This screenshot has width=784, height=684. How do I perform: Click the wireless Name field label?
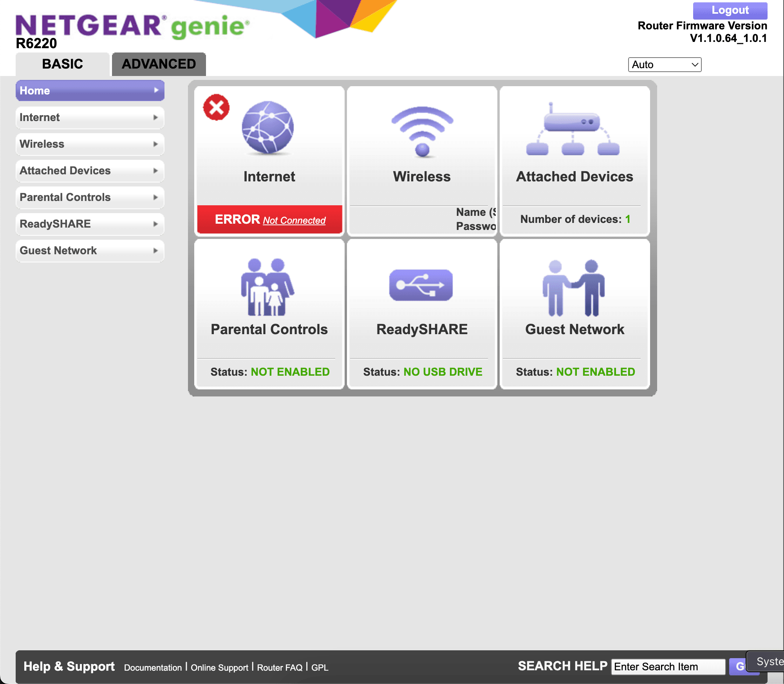click(x=476, y=212)
